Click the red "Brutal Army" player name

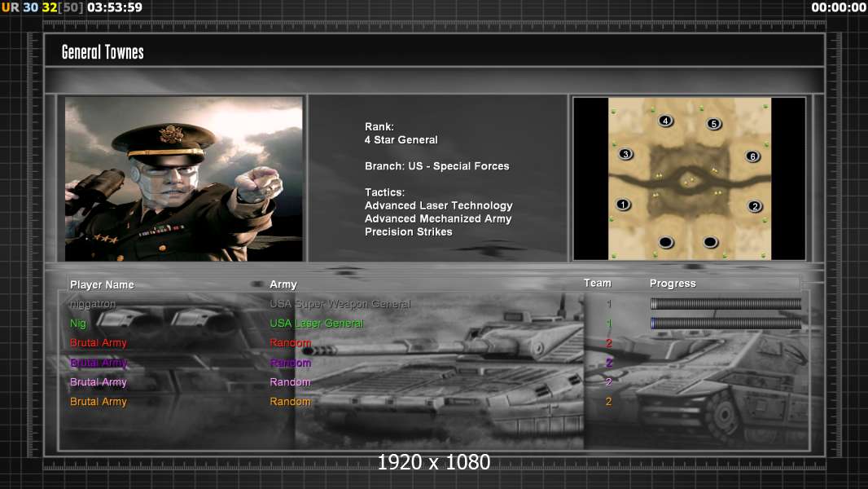click(x=98, y=343)
